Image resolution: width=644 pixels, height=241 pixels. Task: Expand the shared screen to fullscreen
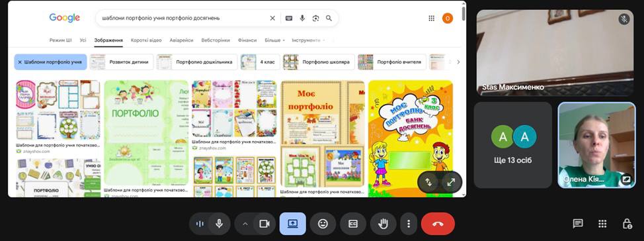coord(451,183)
